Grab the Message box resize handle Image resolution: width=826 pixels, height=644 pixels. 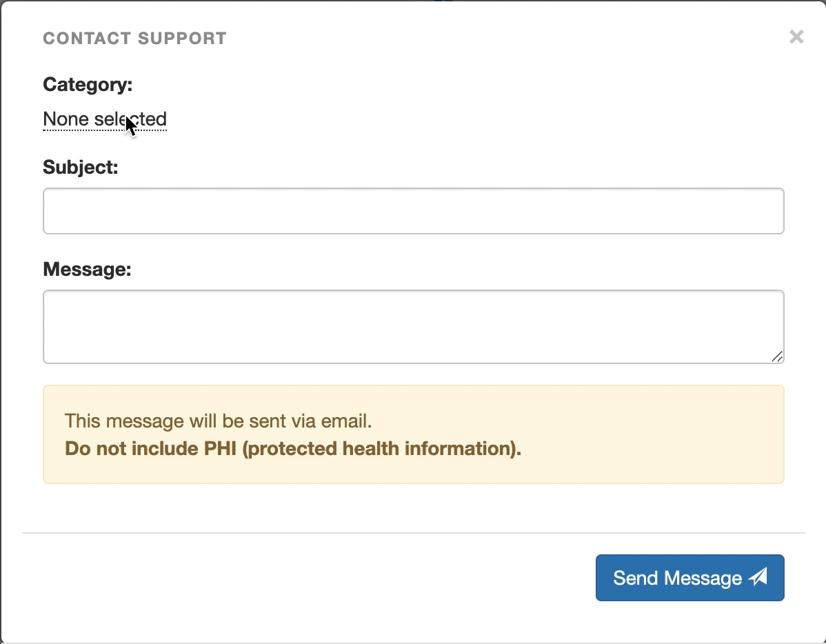(x=777, y=356)
